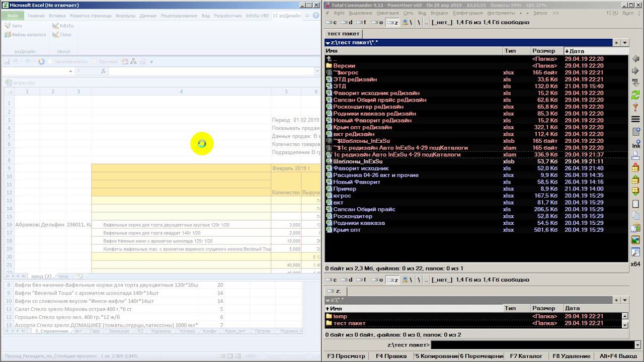Viewport: 644px width, 362px height.
Task: Select drive c in top drive bar
Action: click(332, 23)
